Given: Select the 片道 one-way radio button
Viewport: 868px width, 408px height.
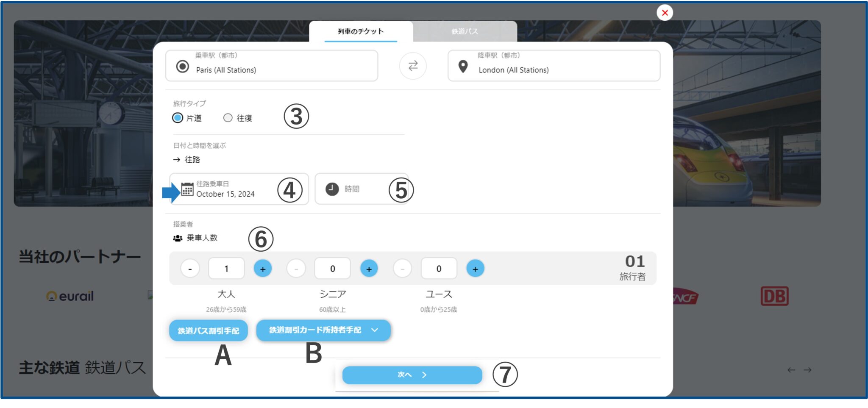Looking at the screenshot, I should click(178, 118).
